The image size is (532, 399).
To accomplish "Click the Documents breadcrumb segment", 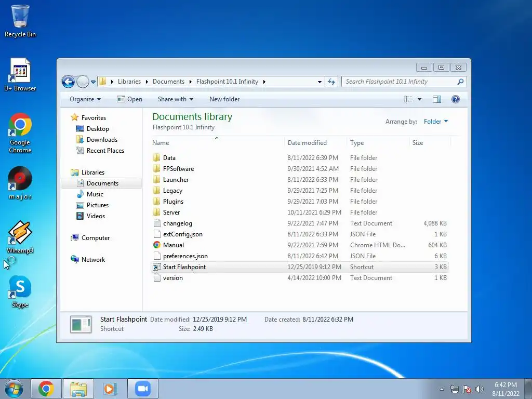I will click(x=169, y=82).
